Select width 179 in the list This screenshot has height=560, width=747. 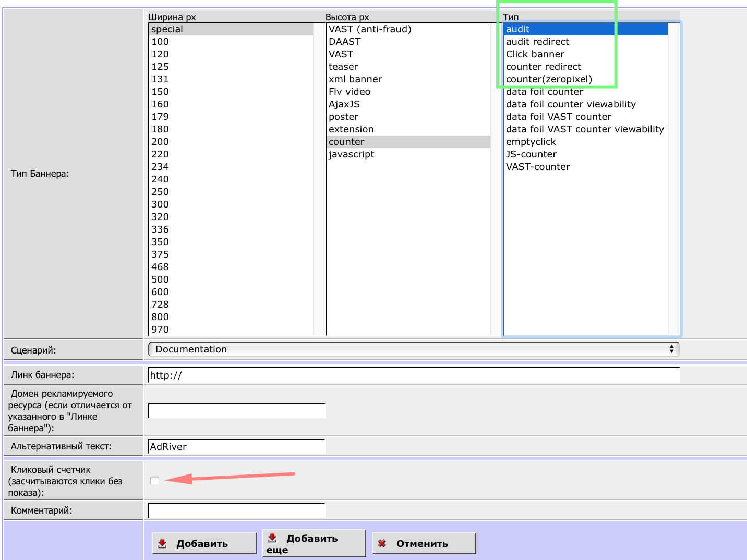click(231, 117)
